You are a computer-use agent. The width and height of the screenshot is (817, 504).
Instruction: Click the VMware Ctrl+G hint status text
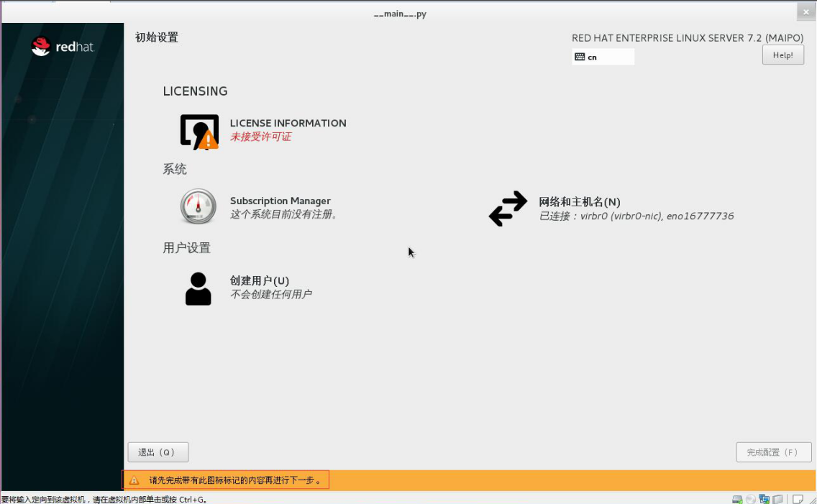[x=104, y=499]
